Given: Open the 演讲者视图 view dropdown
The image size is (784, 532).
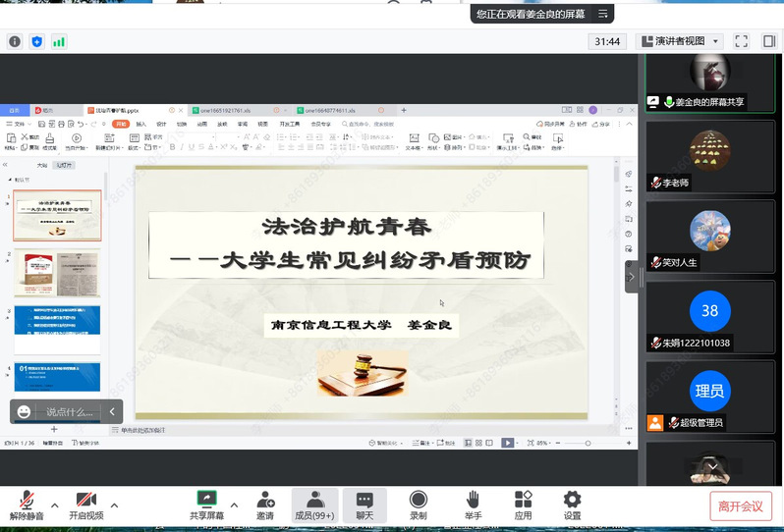Looking at the screenshot, I should tap(679, 41).
